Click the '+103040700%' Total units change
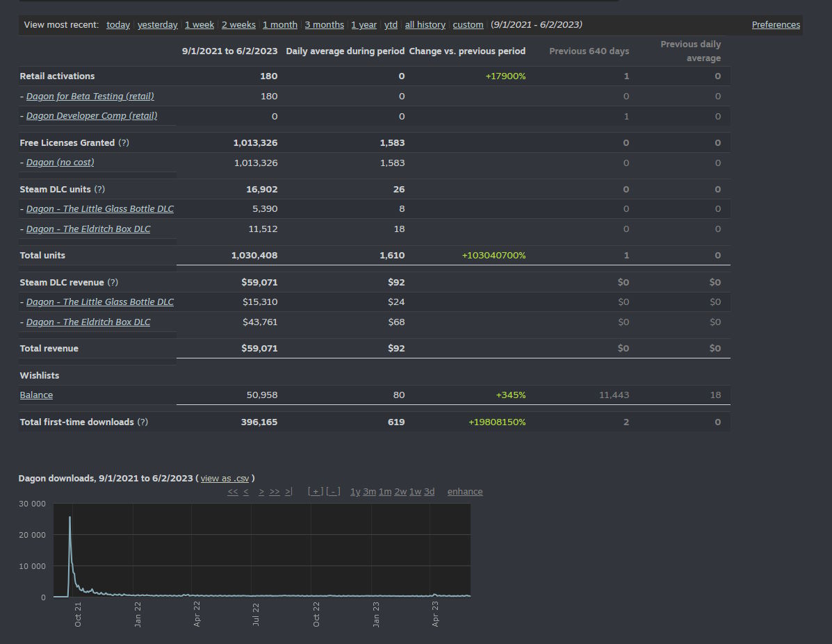Image resolution: width=832 pixels, height=644 pixels. [494, 255]
